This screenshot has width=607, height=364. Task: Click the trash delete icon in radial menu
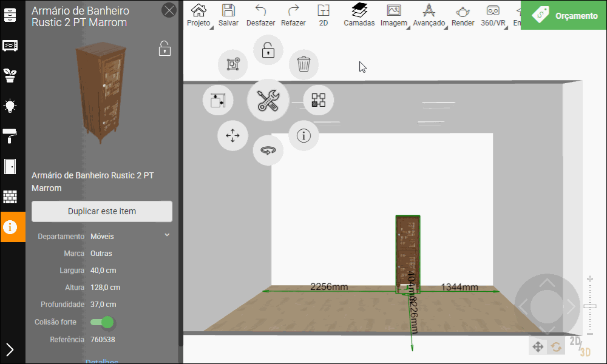[304, 64]
